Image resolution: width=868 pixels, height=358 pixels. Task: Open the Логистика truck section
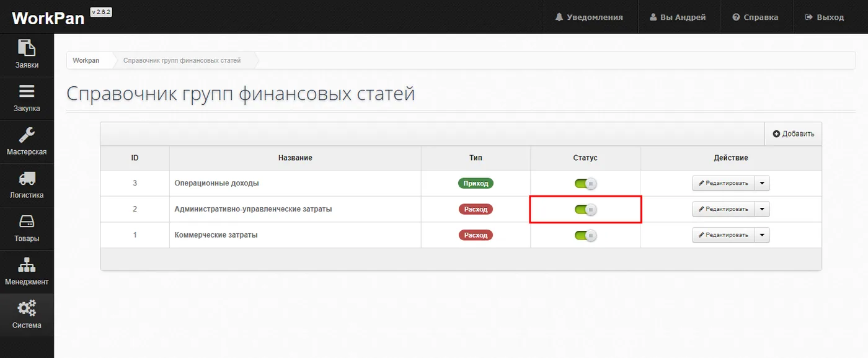[x=27, y=186]
